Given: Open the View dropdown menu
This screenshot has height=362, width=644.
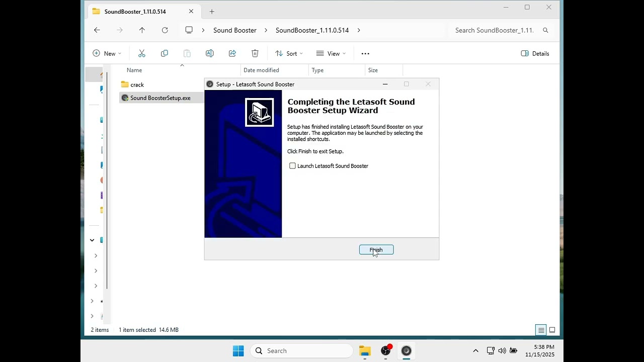Looking at the screenshot, I should tap(331, 53).
